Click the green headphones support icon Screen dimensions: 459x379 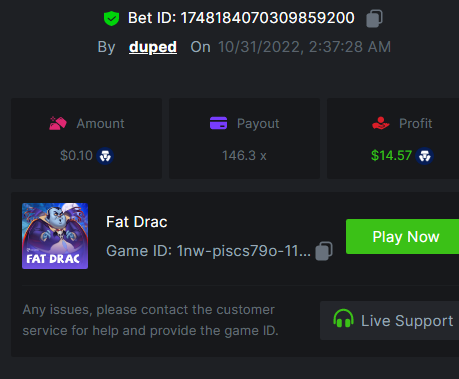click(343, 318)
